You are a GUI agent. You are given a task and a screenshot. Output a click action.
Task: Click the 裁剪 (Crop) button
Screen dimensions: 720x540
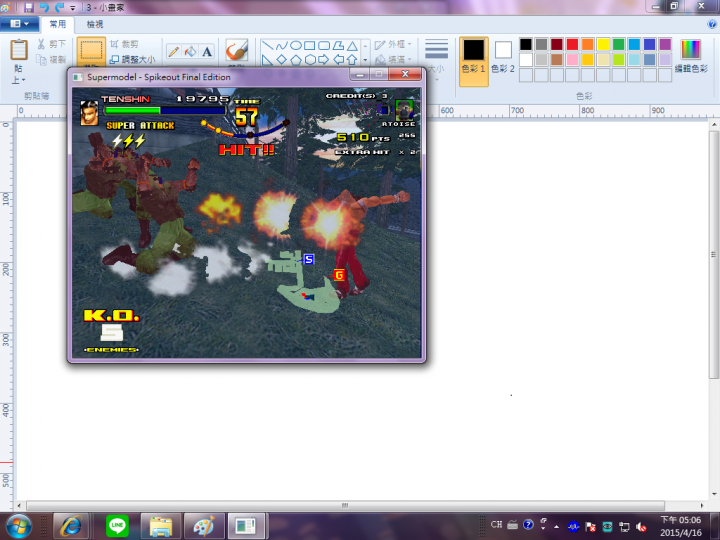tap(124, 44)
